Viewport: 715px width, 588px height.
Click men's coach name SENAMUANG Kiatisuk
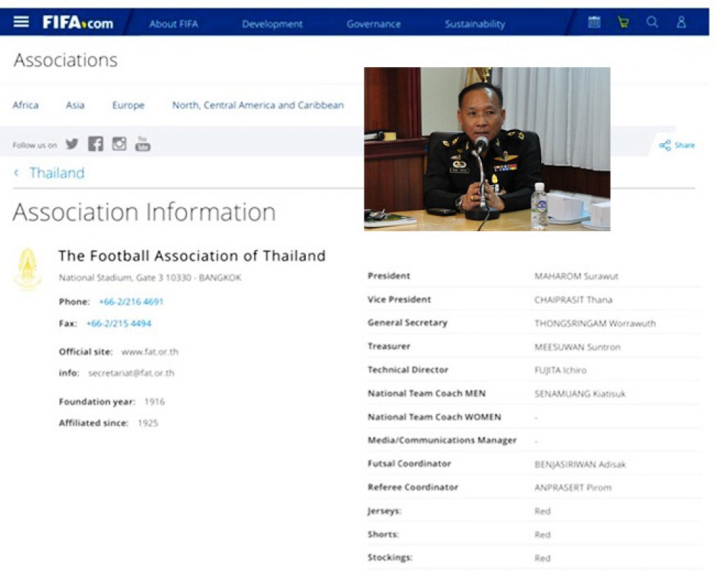pyautogui.click(x=580, y=394)
